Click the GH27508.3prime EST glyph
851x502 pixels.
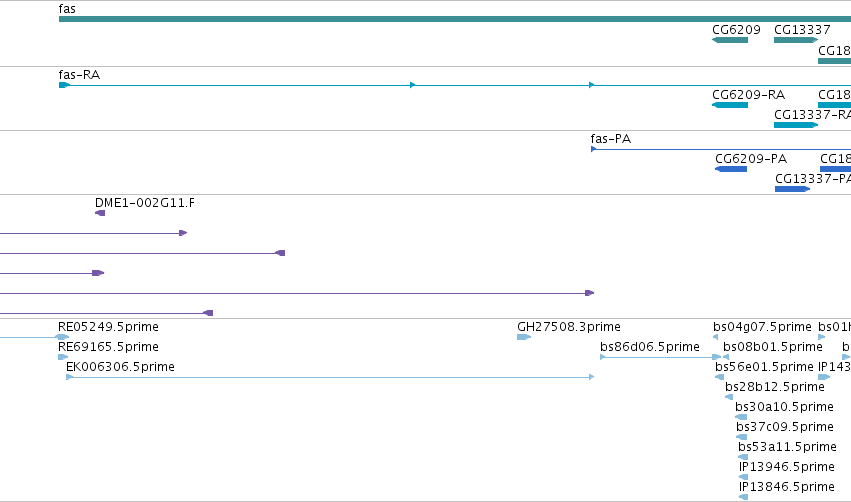tap(524, 337)
